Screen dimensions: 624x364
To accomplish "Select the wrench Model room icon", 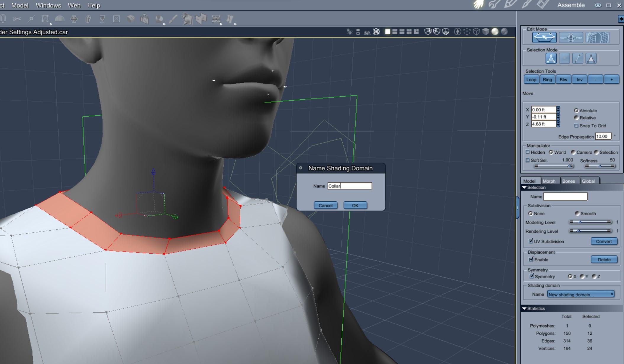I will coord(494,4).
